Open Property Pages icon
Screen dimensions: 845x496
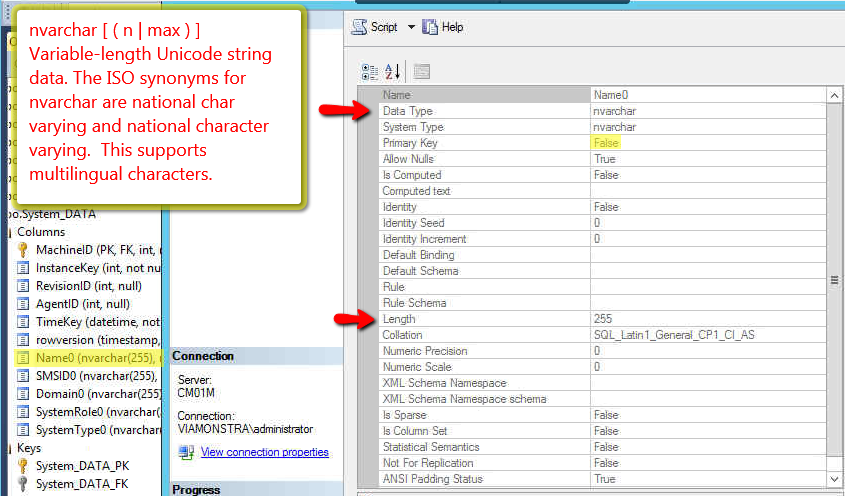pyautogui.click(x=421, y=71)
